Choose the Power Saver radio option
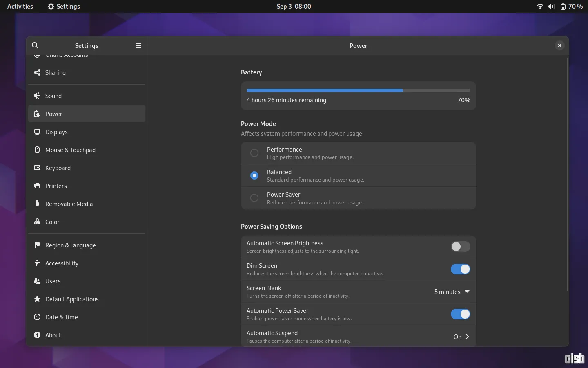This screenshot has width=588, height=368. [254, 198]
